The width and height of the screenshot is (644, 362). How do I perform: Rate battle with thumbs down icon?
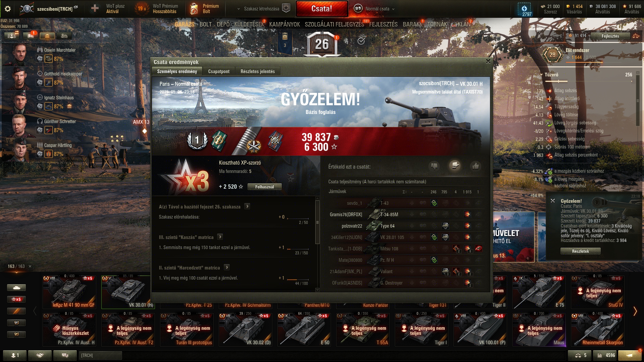coord(434,166)
